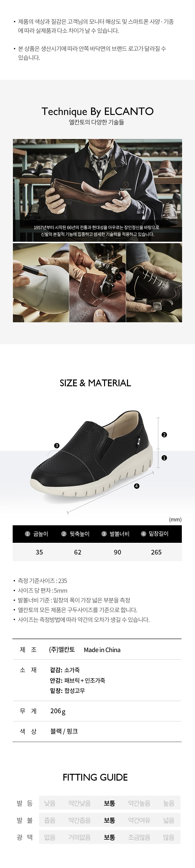The height and width of the screenshot is (868, 195).
Task: Open the brogue shoe lacing image
Action: [154, 283]
